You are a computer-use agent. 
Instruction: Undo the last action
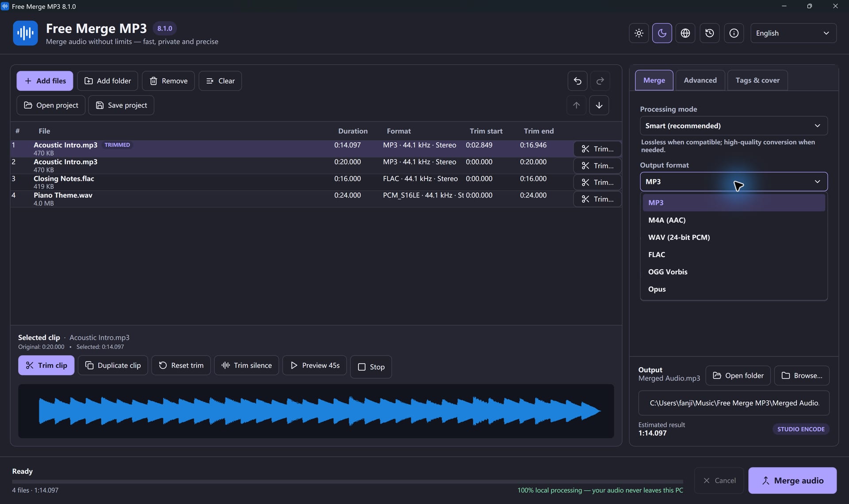(577, 81)
